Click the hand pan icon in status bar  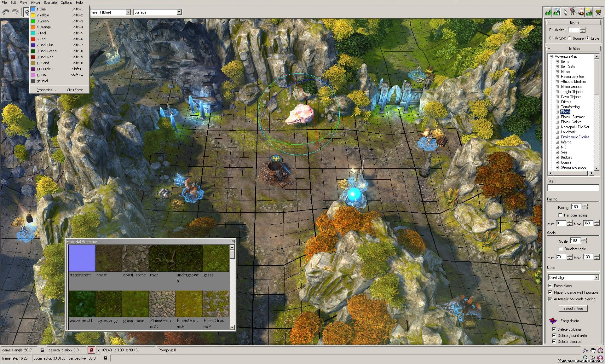point(593,350)
